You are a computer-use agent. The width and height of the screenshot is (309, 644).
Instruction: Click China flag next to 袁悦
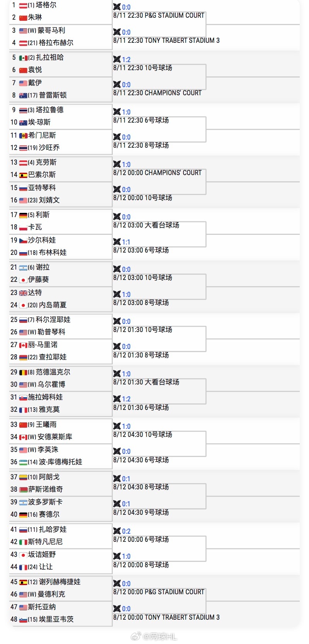tap(23, 70)
